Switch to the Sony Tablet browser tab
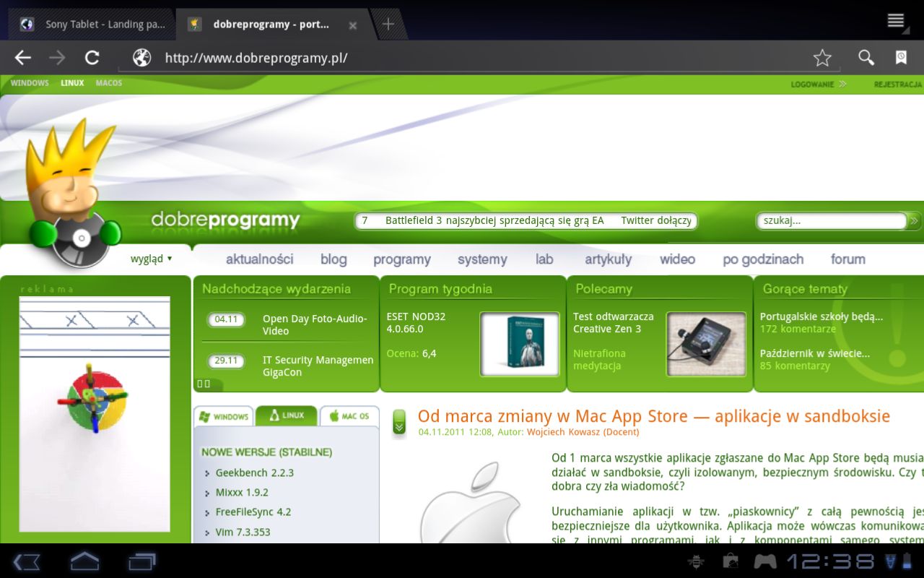Viewport: 924px width, 578px height. pyautogui.click(x=92, y=24)
